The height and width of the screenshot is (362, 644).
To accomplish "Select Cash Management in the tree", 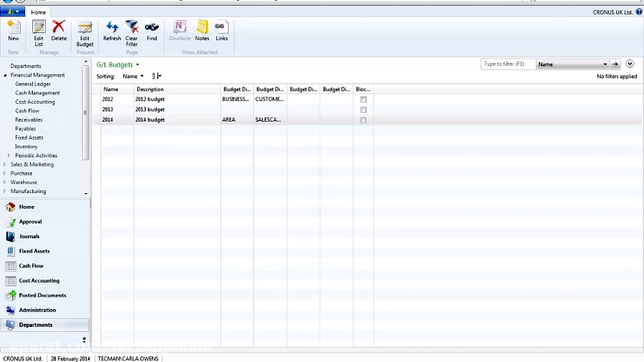I will point(37,93).
